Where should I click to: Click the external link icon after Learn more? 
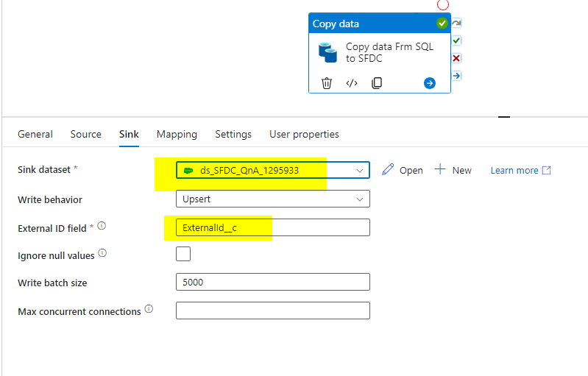(547, 170)
